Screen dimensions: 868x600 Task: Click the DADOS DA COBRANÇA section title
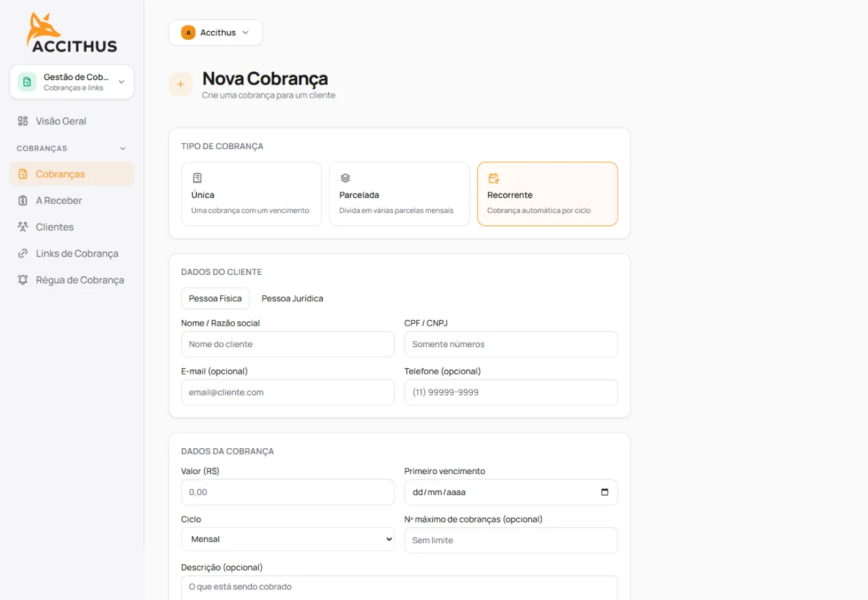227,451
